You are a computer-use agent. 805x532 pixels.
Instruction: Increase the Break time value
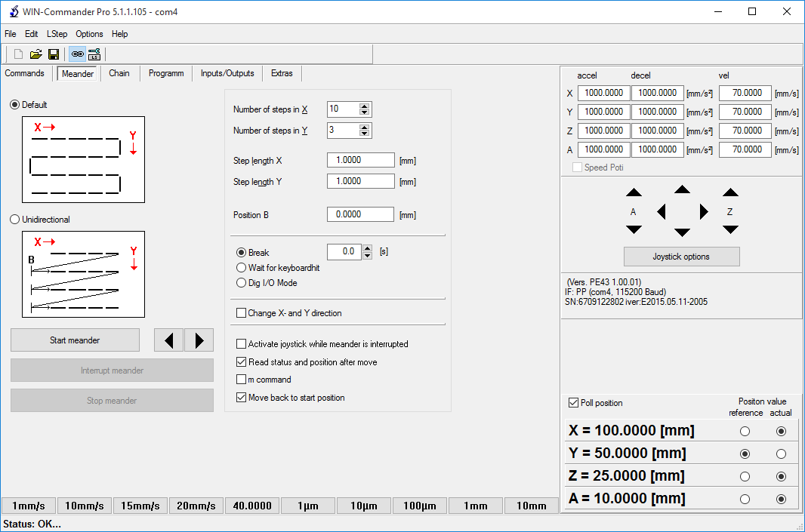click(x=368, y=249)
